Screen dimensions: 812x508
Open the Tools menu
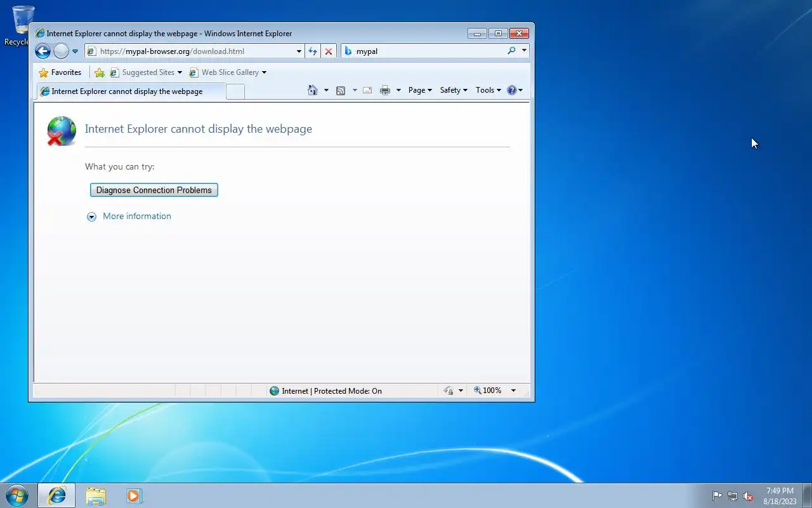(x=488, y=90)
